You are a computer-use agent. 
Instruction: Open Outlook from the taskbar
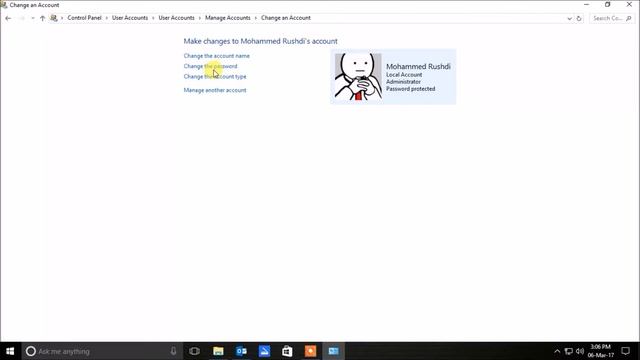241,351
